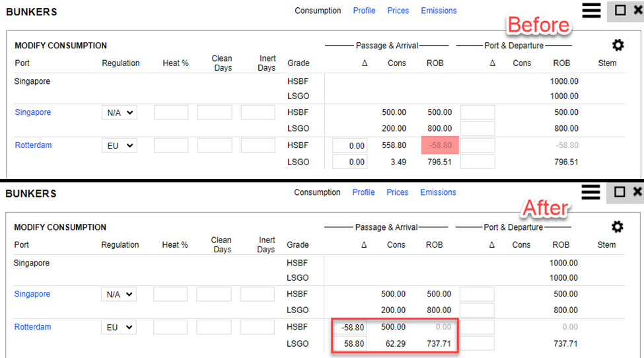Click Singapore port link in After panel

tap(32, 294)
